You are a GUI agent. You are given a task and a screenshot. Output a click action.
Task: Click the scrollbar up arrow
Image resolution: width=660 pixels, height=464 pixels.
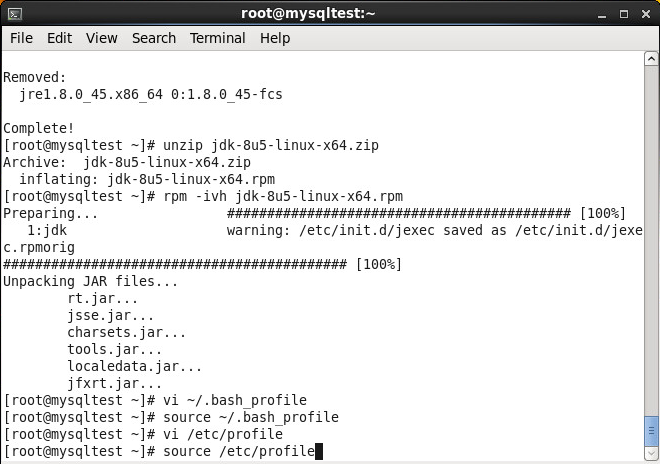tap(651, 59)
